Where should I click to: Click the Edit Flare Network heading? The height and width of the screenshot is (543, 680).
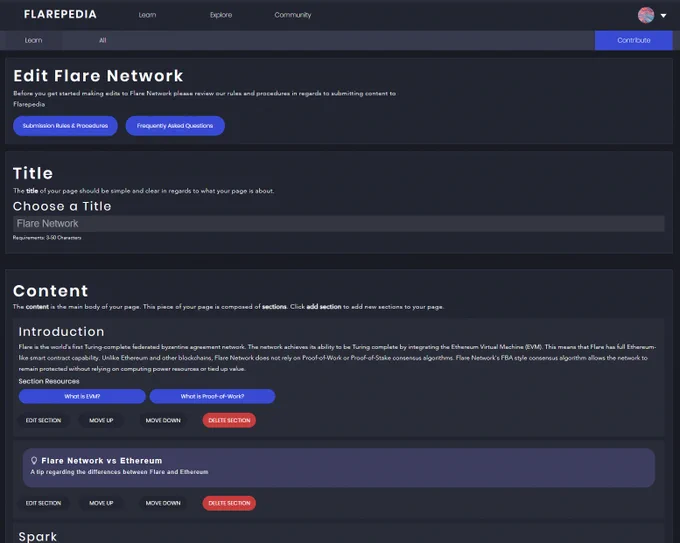(x=98, y=76)
